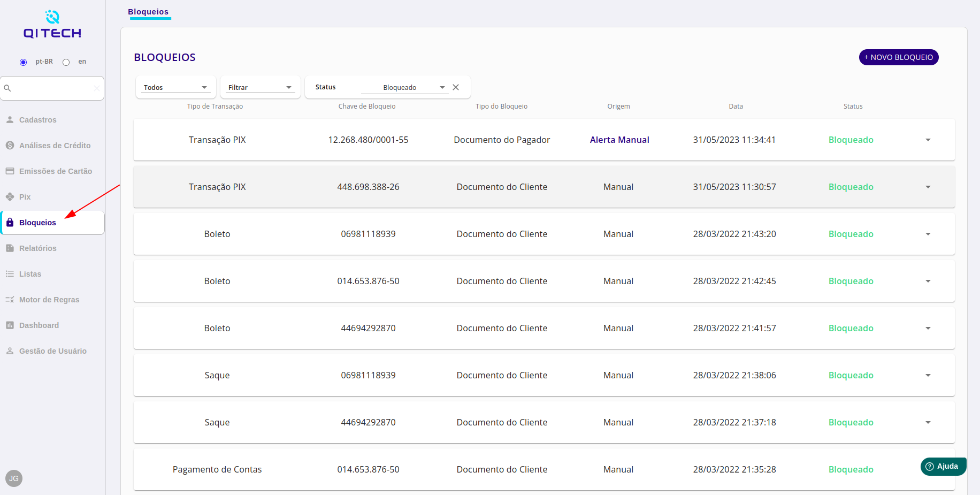Click the QI Tech logo
The width and height of the screenshot is (980, 495).
pyautogui.click(x=52, y=25)
